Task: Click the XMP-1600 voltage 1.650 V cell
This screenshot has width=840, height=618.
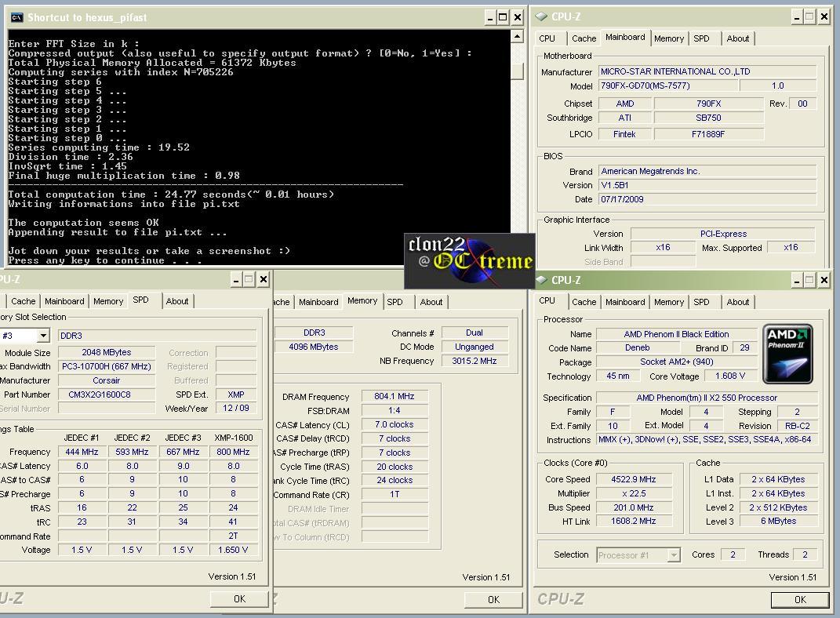Action: click(233, 550)
